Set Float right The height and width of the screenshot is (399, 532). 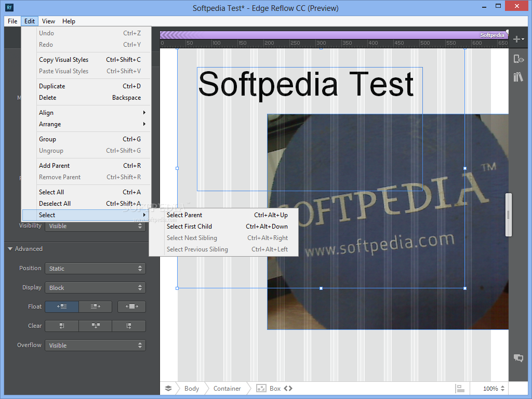[x=96, y=307]
